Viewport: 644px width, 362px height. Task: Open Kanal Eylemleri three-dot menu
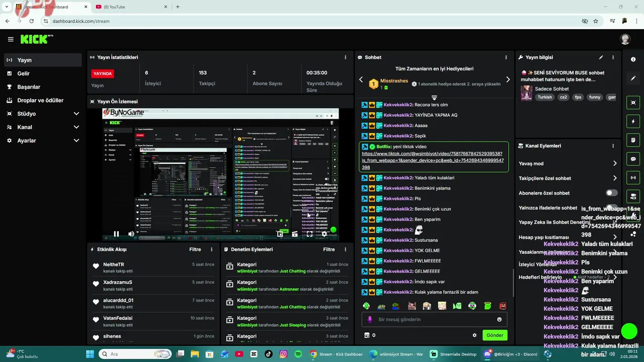(x=613, y=146)
